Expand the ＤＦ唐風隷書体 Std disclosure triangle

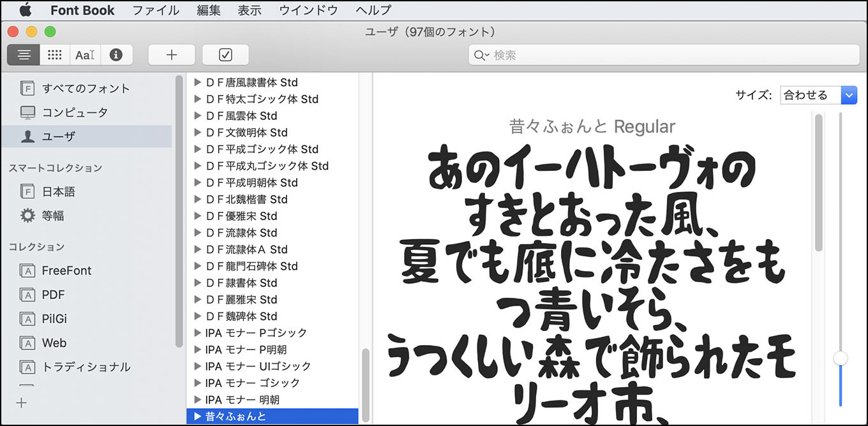point(197,82)
